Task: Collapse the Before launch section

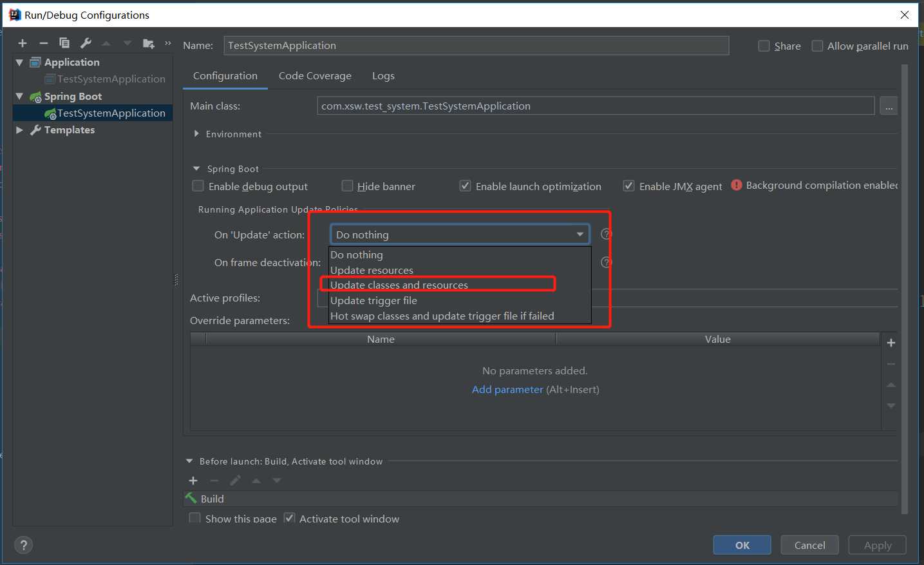Action: (189, 461)
